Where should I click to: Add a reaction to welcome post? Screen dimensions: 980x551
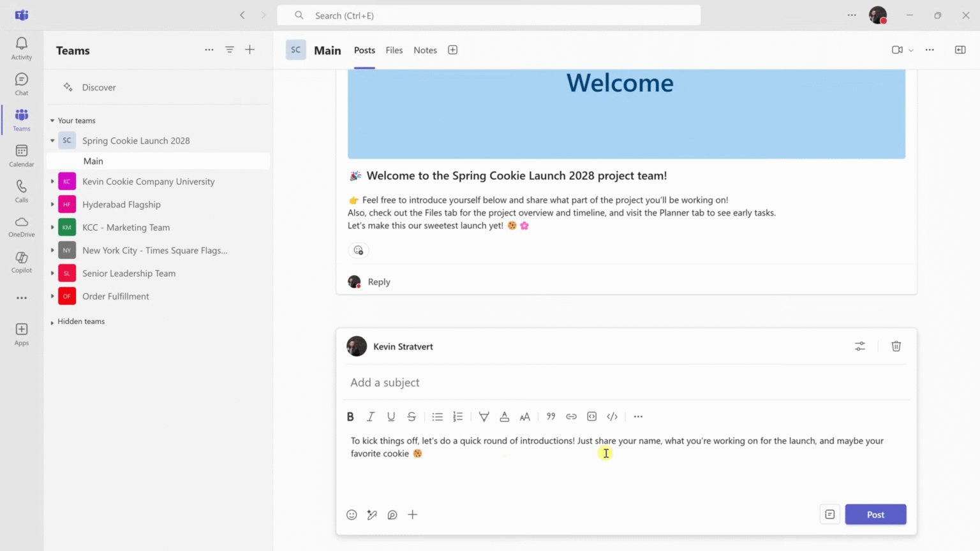(359, 250)
